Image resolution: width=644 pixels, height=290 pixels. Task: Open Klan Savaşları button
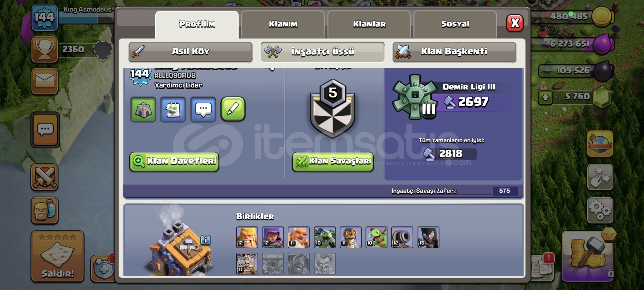click(333, 162)
